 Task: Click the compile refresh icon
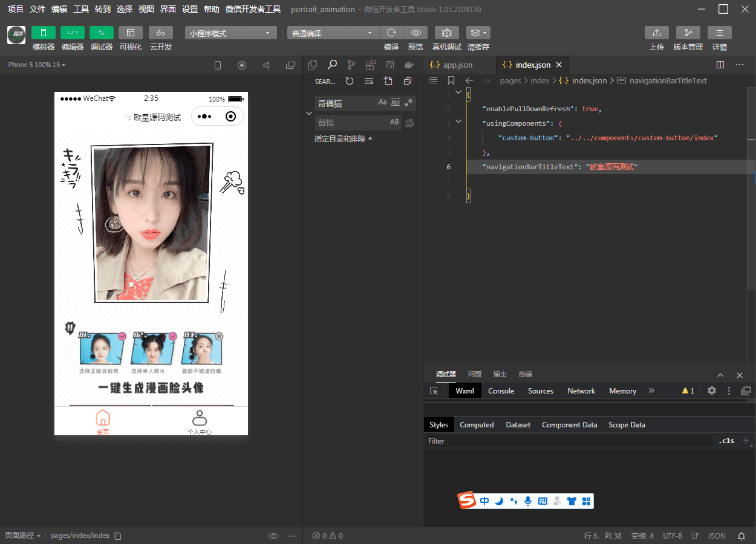click(391, 33)
